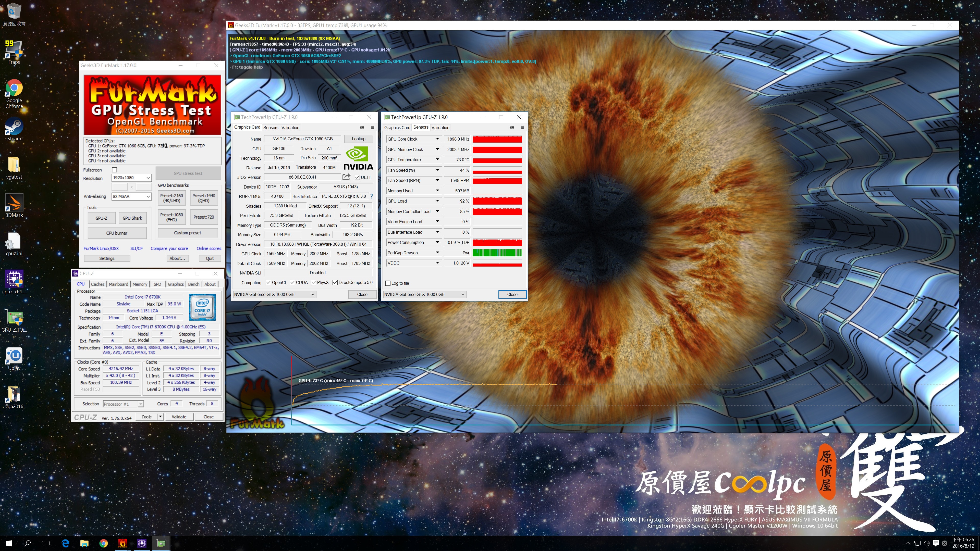980x551 pixels.
Task: Open the Compare your score link
Action: (x=169, y=248)
